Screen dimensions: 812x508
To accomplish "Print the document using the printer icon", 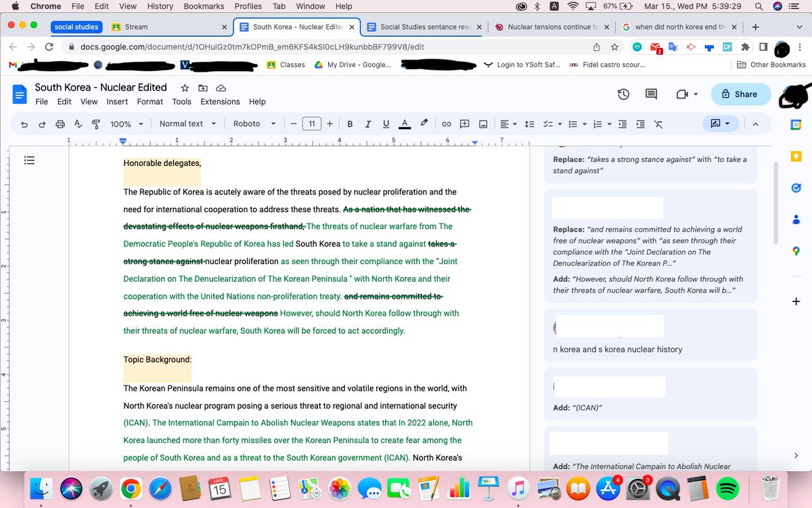I will tap(60, 124).
